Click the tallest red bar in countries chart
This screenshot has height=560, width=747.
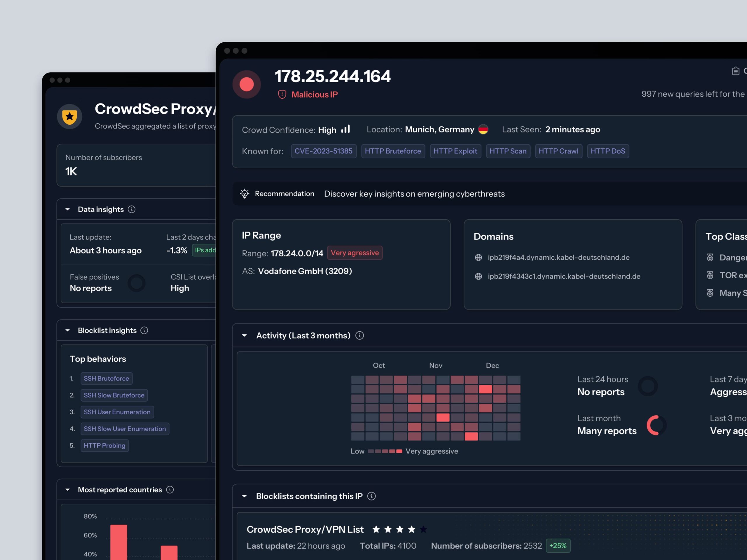[x=119, y=542]
